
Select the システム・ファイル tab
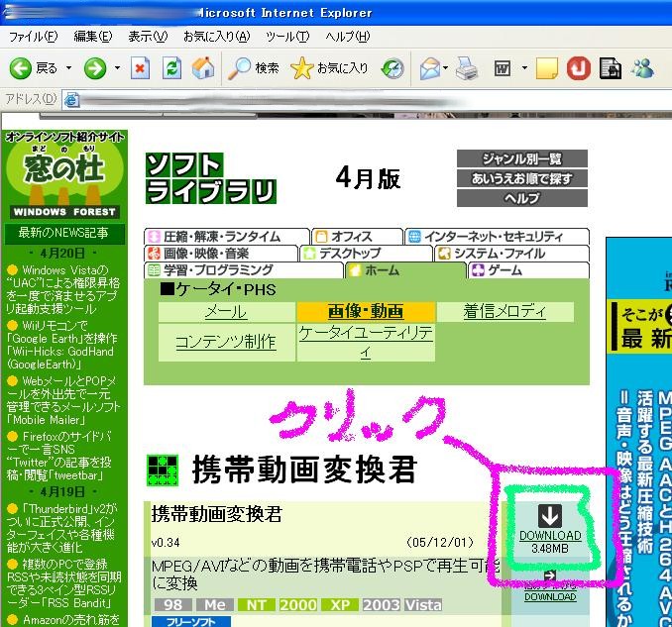click(512, 254)
